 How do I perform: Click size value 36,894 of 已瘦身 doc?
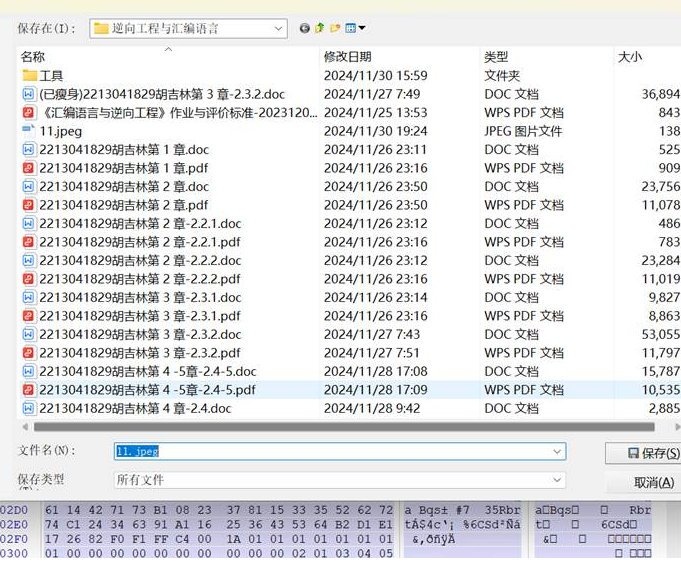click(x=661, y=94)
